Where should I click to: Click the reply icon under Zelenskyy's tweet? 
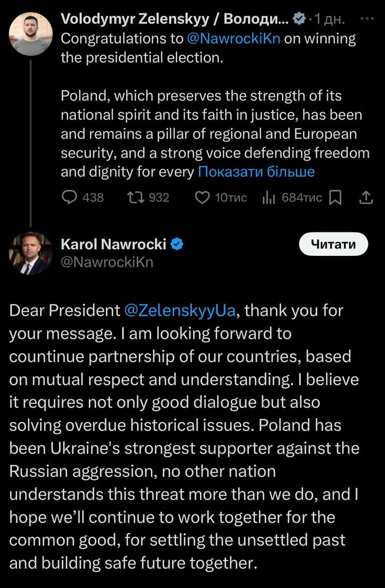(70, 198)
